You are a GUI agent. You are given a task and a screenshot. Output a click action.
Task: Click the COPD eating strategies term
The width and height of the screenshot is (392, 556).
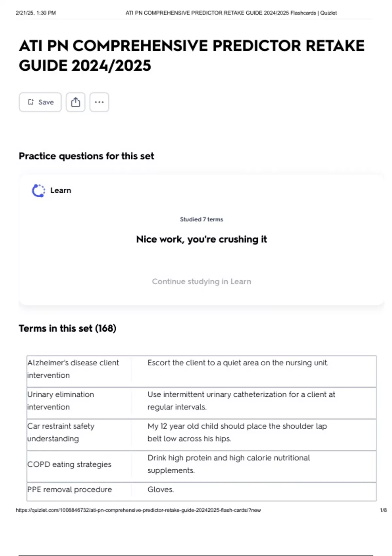click(x=69, y=464)
